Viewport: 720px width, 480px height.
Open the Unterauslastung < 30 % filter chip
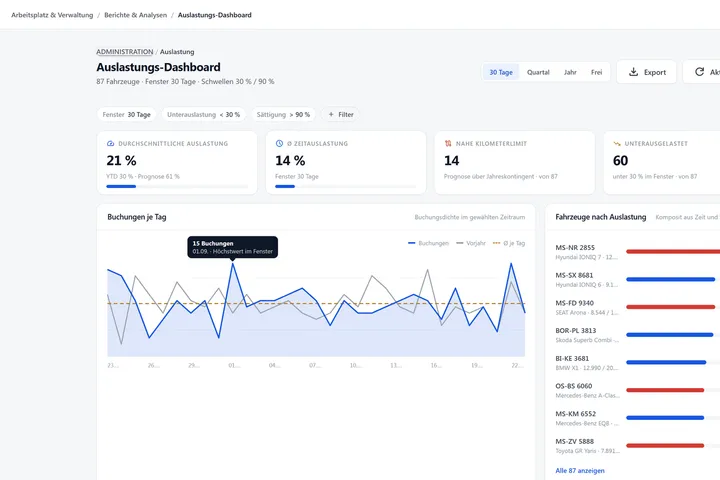point(203,114)
